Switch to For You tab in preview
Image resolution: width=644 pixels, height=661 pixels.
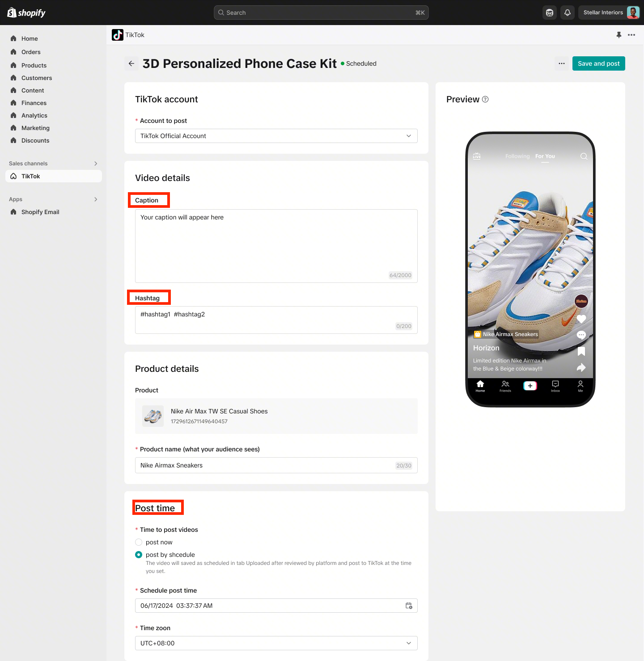545,156
